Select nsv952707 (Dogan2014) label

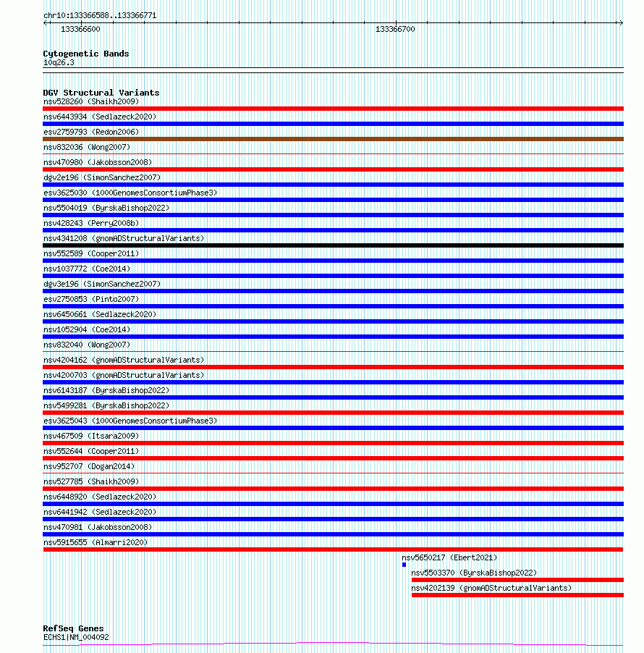[x=89, y=466]
